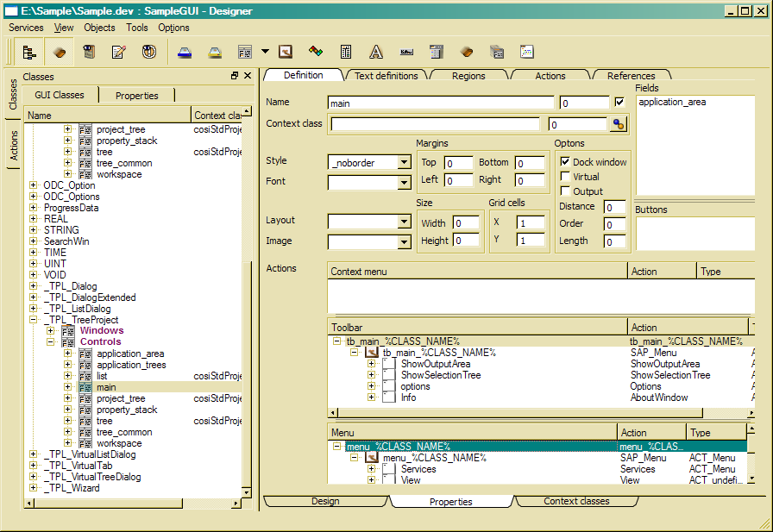
Task: Click the letter A font toolbar icon
Action: click(x=375, y=52)
